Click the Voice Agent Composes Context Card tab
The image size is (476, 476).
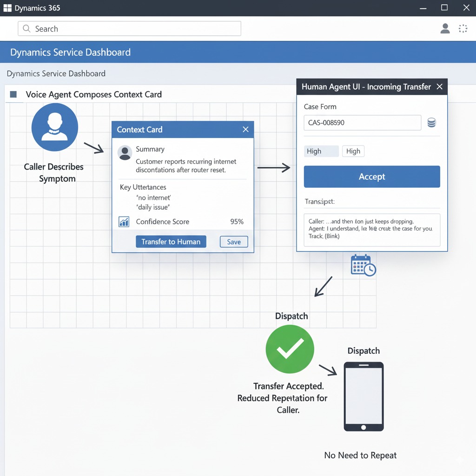93,94
